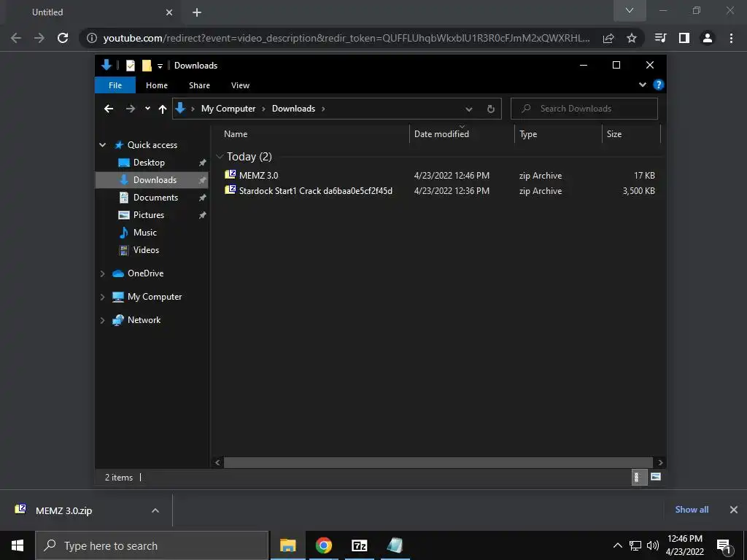Switch to details view layout icon
Image resolution: width=747 pixels, height=560 pixels.
point(638,477)
